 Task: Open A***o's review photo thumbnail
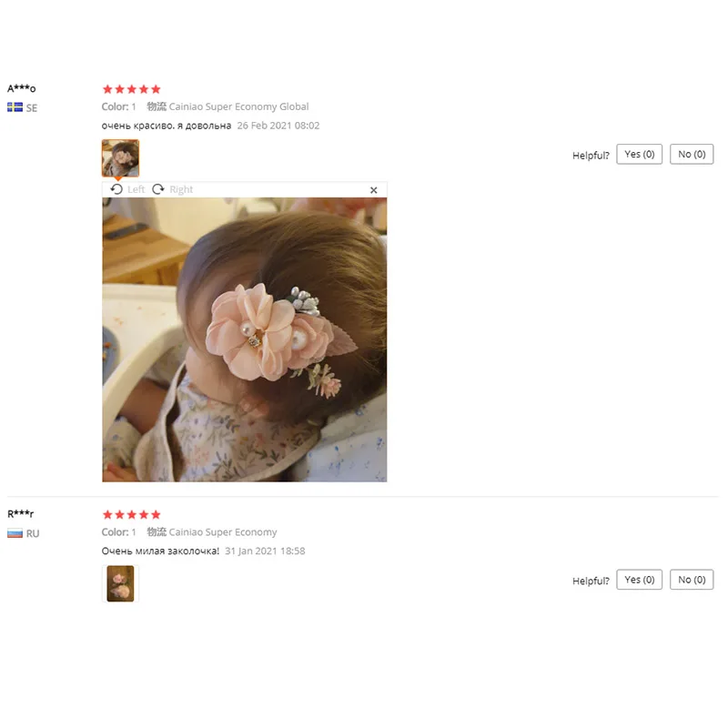tap(120, 157)
